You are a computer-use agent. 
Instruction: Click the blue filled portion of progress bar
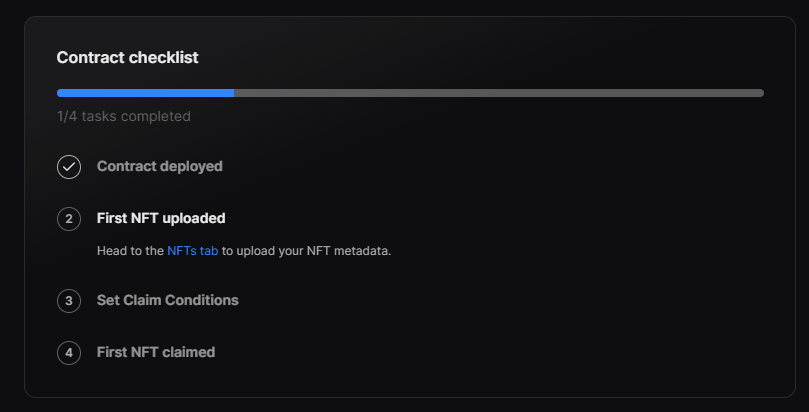[145, 93]
